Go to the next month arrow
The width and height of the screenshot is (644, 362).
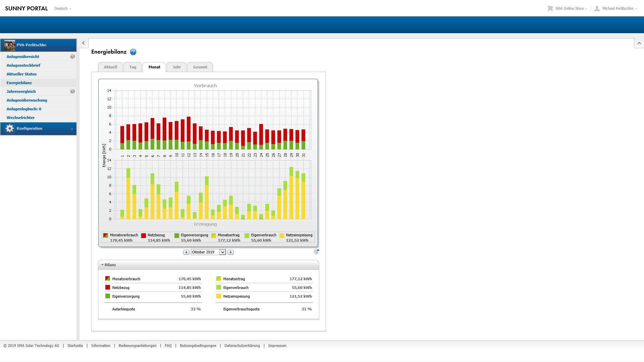[x=230, y=252]
